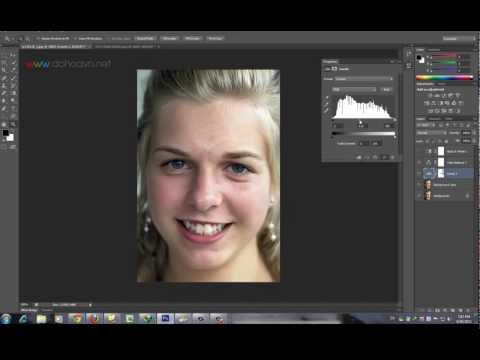This screenshot has width=480, height=360.
Task: Select the Hand tool
Action: [5, 124]
